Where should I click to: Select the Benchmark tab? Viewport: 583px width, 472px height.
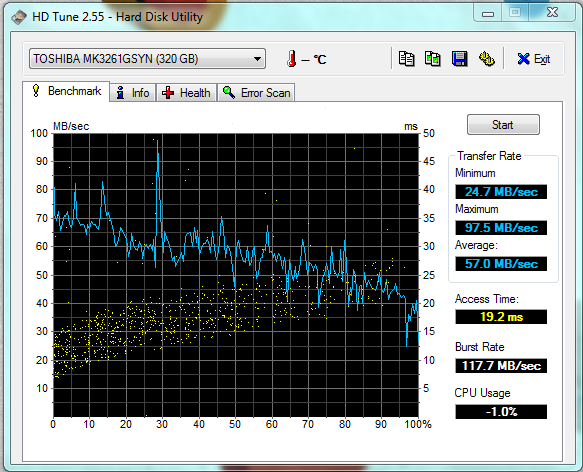(66, 91)
